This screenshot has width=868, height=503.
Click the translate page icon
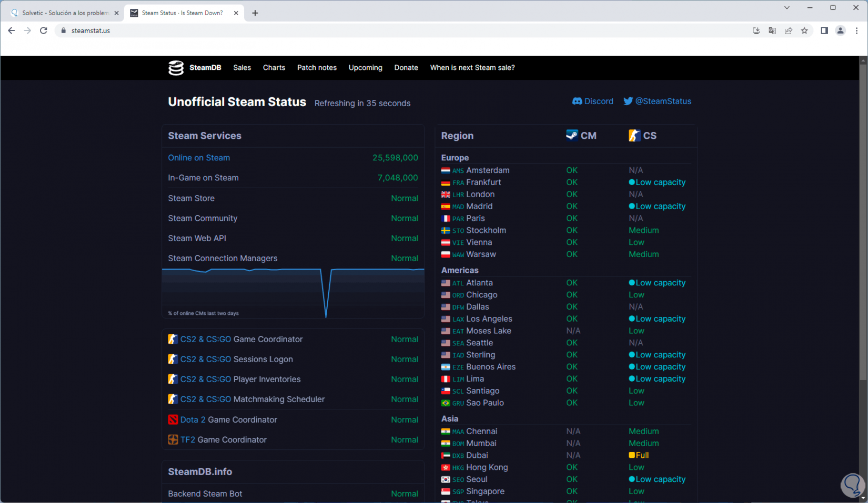click(x=772, y=30)
